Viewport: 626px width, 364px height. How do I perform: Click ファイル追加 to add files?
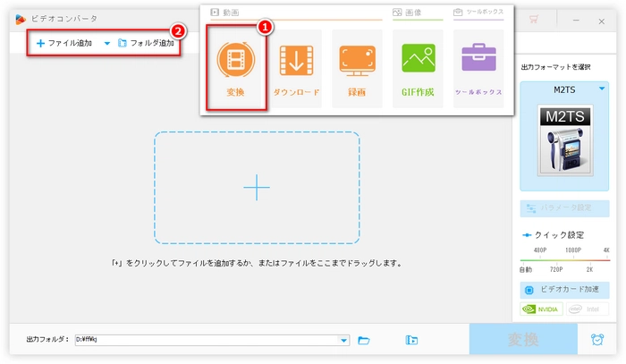pos(64,43)
